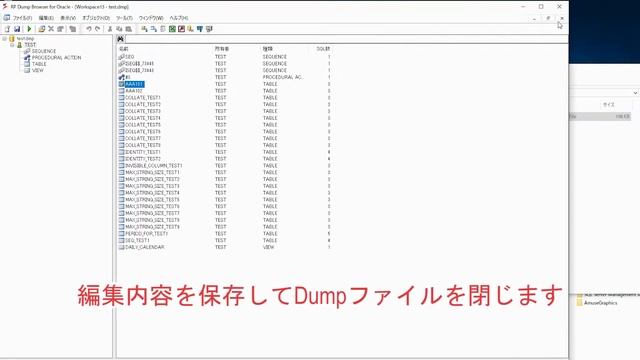This screenshot has width=640, height=360.
Task: Sort list by the 名前 column header
Action: click(123, 49)
